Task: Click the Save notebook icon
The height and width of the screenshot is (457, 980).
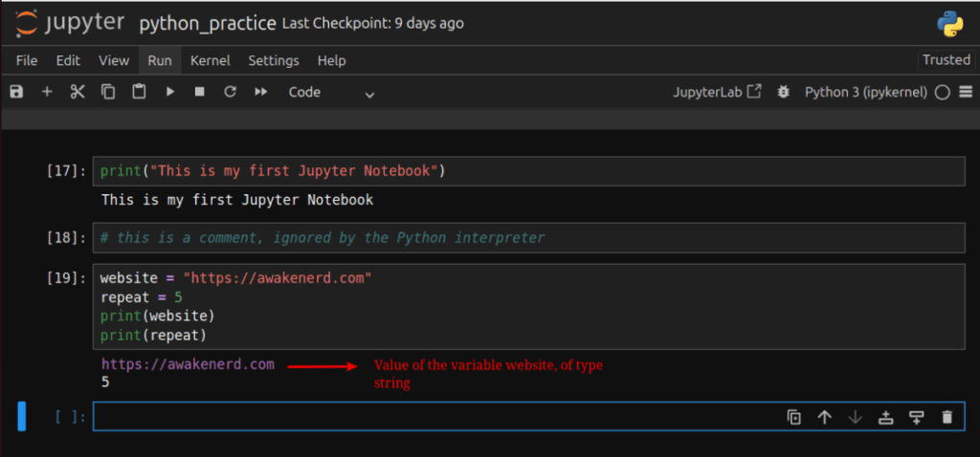Action: pos(15,92)
